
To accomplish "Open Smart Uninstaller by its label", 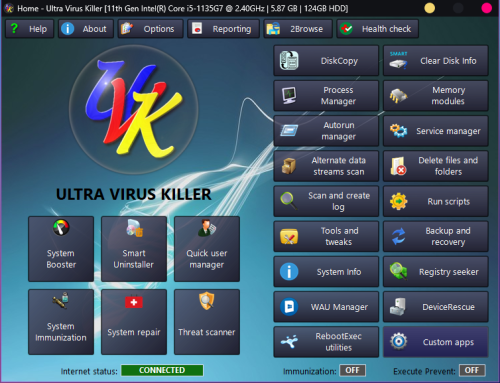I will click(134, 259).
